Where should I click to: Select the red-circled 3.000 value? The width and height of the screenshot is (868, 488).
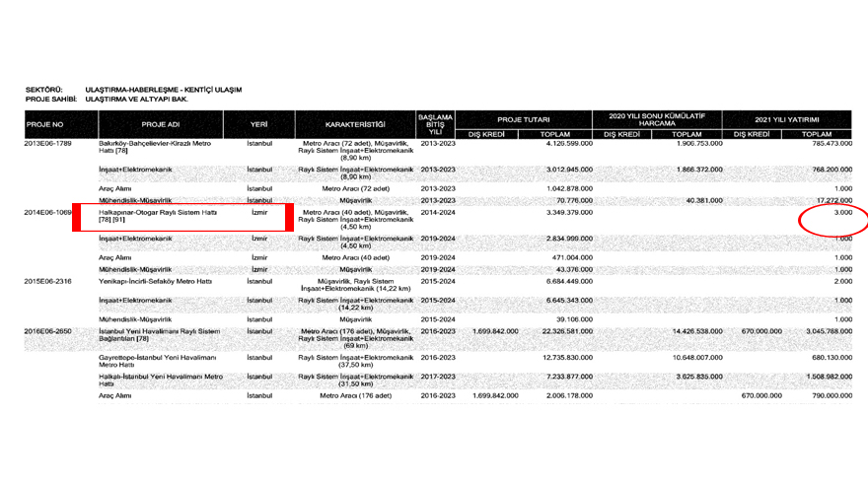841,212
